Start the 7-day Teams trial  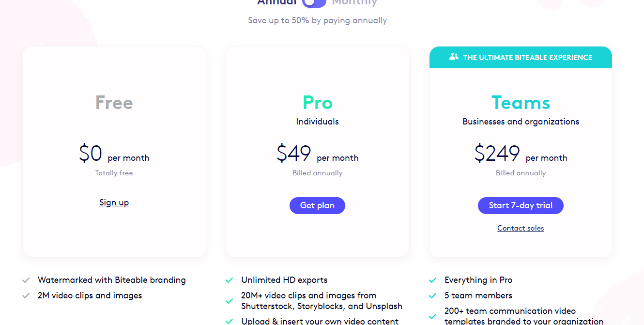coord(521,205)
